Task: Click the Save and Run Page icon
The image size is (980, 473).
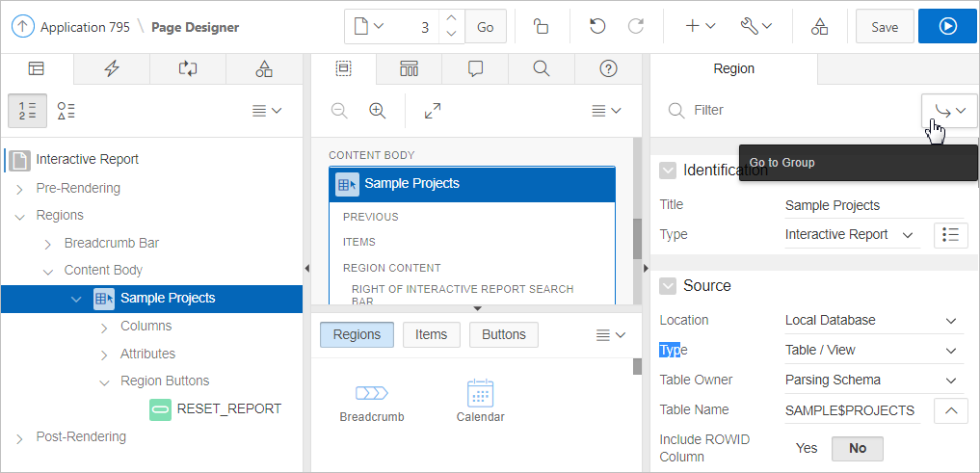Action: pyautogui.click(x=947, y=27)
